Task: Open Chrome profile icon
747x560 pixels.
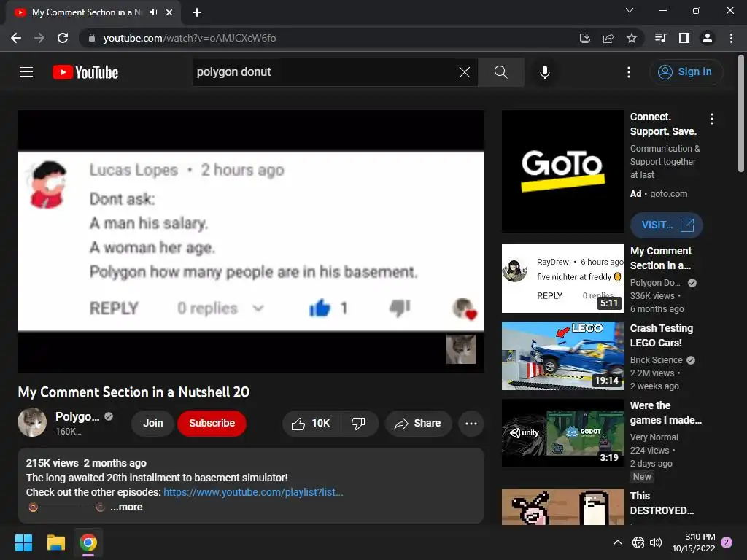Action: click(708, 38)
